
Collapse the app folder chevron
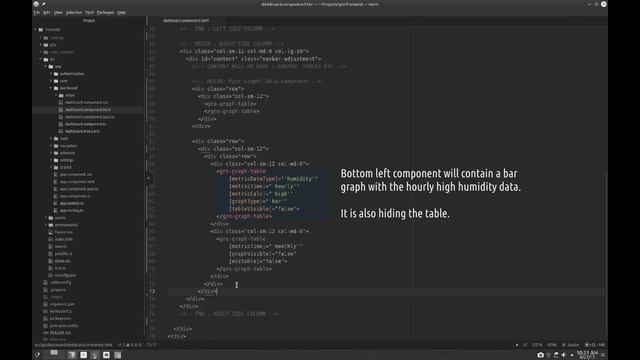pyautogui.click(x=46, y=66)
